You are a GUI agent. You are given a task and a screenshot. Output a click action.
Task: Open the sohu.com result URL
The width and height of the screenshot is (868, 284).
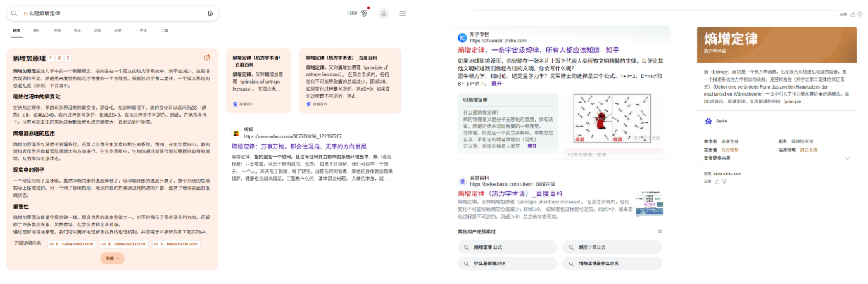pyautogui.click(x=292, y=136)
